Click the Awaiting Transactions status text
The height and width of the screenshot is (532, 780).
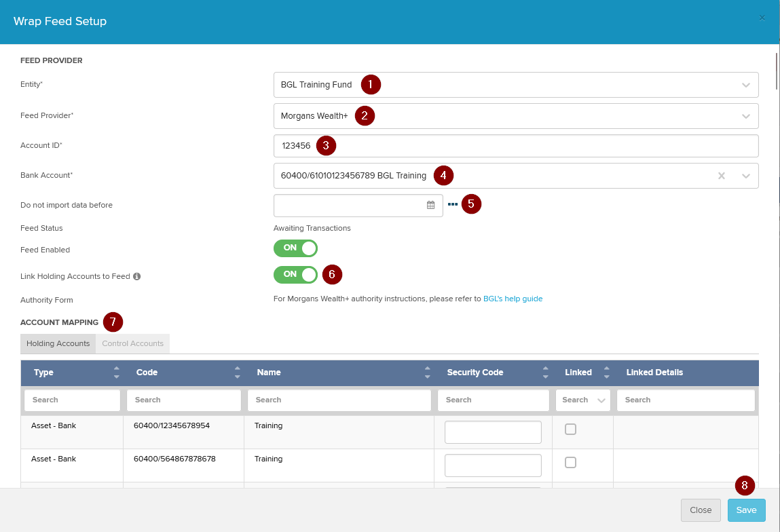(x=312, y=228)
